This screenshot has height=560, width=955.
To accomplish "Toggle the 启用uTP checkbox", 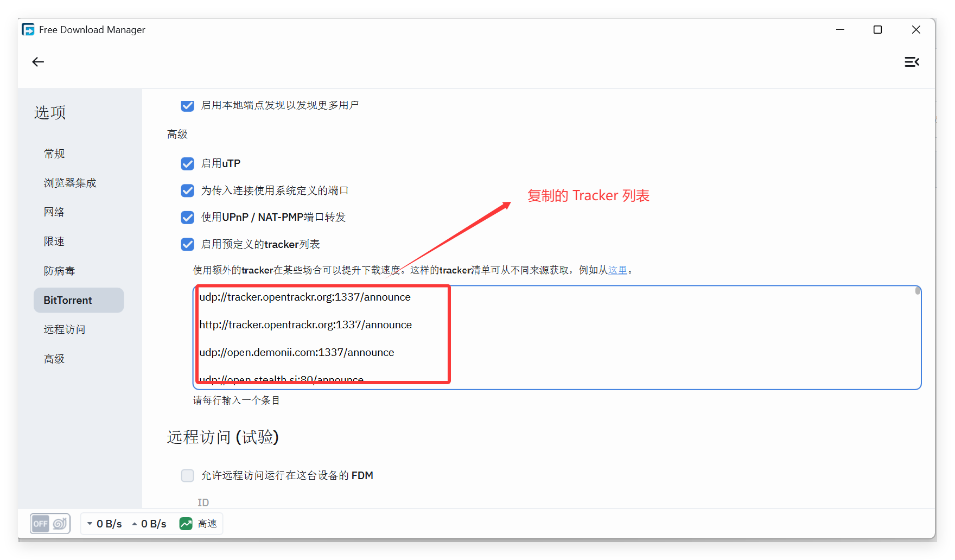I will click(x=187, y=163).
